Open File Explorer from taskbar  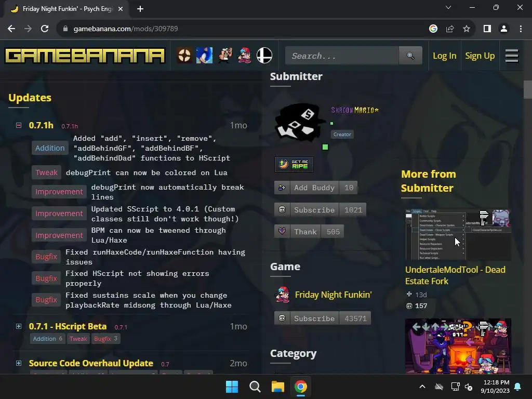(278, 387)
